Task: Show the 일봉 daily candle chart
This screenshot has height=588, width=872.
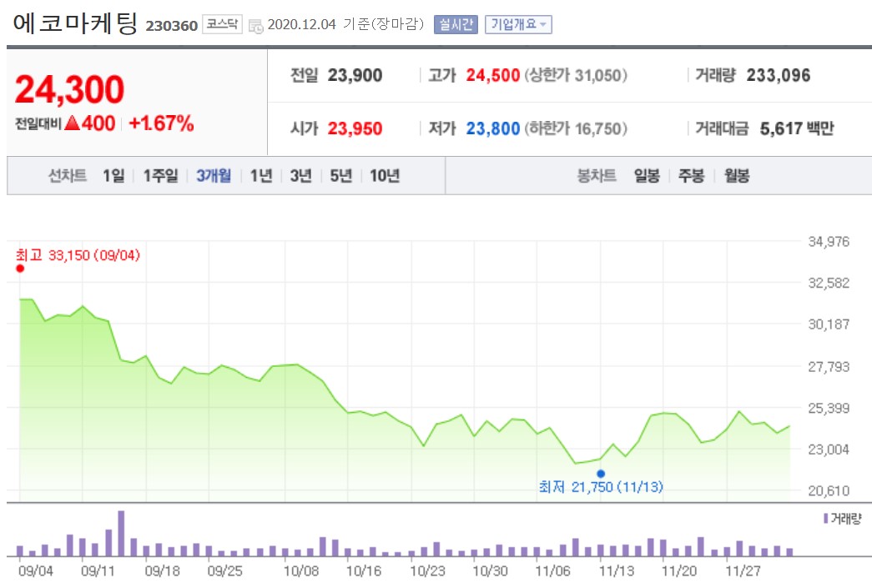Action: click(x=647, y=176)
